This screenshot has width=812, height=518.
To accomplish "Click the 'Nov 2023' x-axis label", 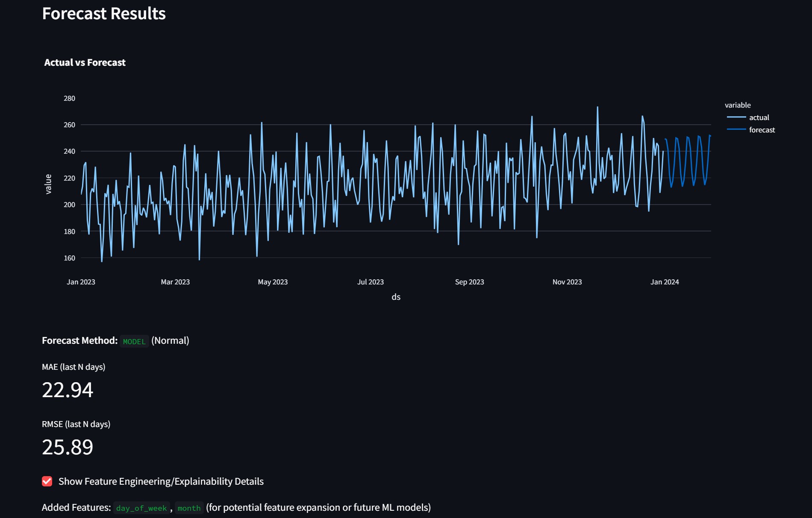I will [x=567, y=282].
